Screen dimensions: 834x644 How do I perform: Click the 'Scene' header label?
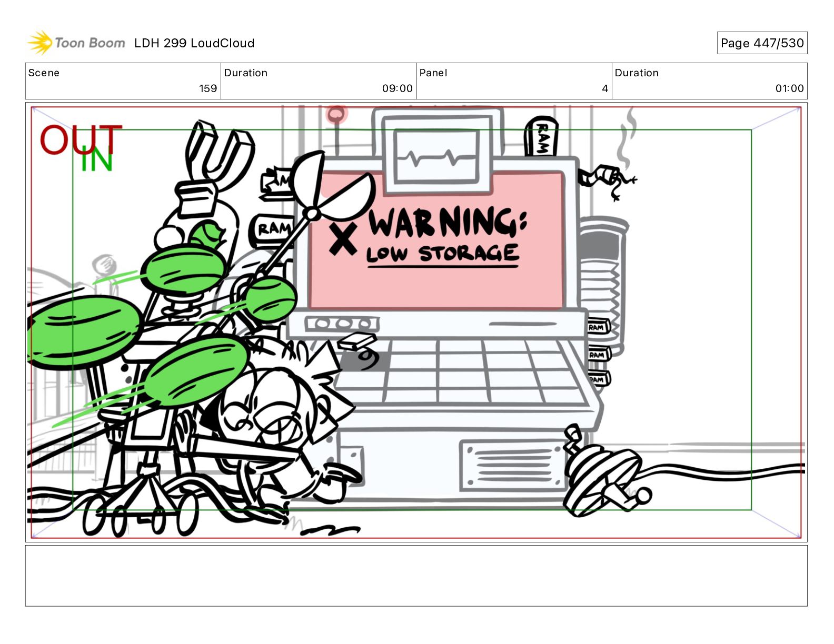click(44, 73)
